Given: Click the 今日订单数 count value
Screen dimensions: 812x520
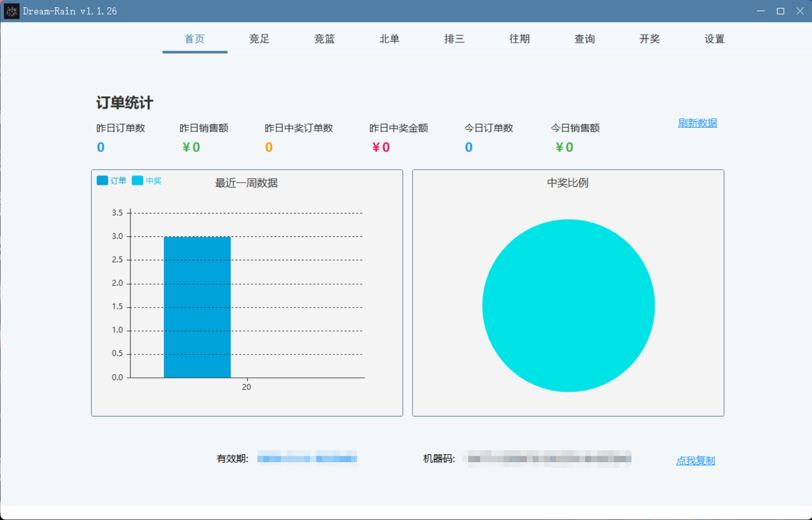Looking at the screenshot, I should 468,147.
